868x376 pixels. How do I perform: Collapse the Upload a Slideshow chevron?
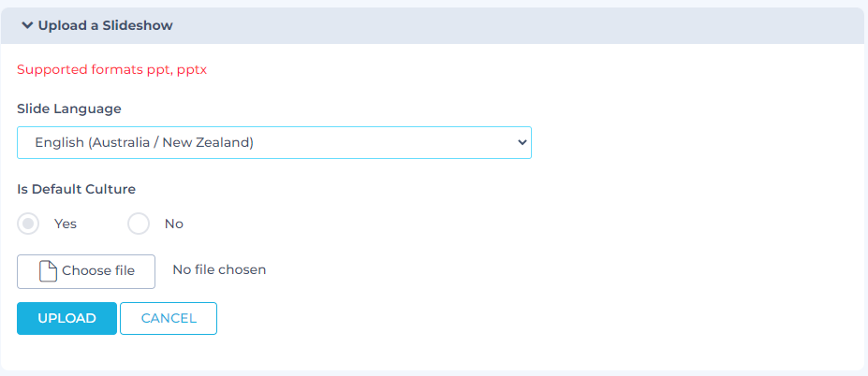(27, 26)
